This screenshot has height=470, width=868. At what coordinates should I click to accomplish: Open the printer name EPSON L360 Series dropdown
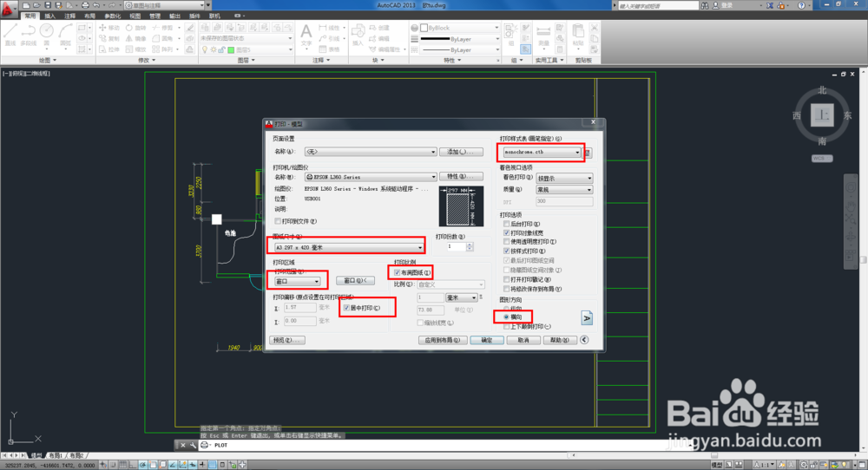371,177
